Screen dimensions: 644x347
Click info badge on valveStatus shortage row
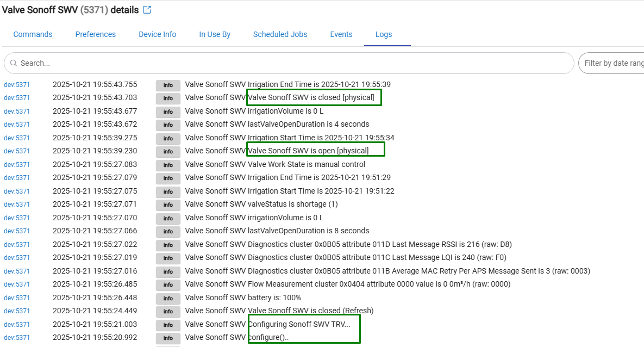(168, 205)
